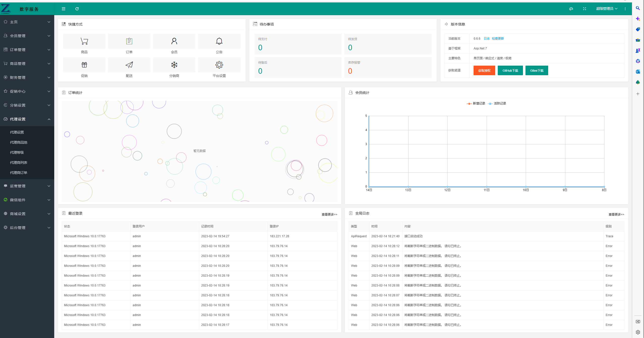Screen dimensions: 644x338
Task: Click the ApiRequest log type cell
Action: point(359,236)
